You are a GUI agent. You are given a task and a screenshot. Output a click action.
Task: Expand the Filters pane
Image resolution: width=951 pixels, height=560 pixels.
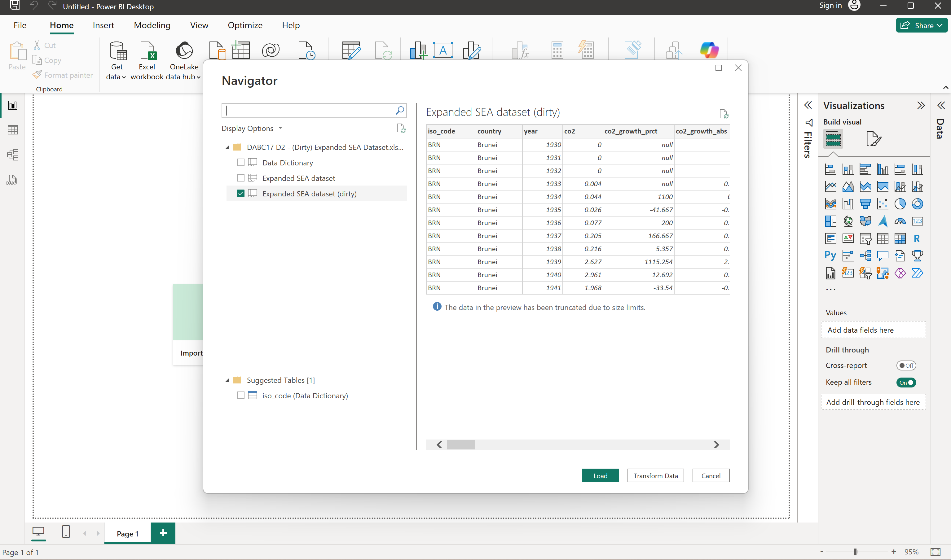pos(808,105)
